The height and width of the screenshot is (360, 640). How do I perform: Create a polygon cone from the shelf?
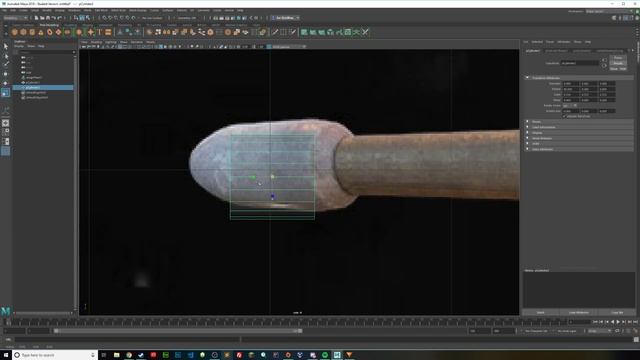(x=41, y=32)
